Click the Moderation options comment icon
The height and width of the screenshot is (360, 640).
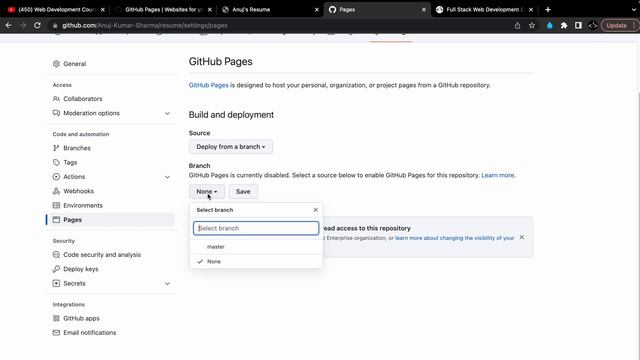point(56,113)
